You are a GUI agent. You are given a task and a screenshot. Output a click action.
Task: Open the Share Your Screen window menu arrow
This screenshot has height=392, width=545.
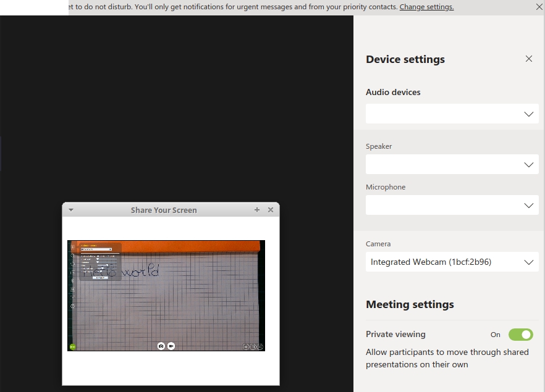coord(71,210)
